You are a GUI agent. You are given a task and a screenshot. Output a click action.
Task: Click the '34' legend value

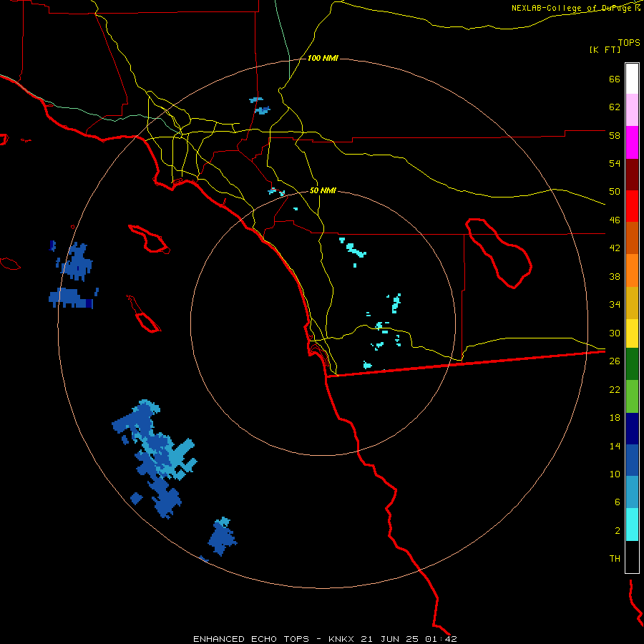click(615, 305)
